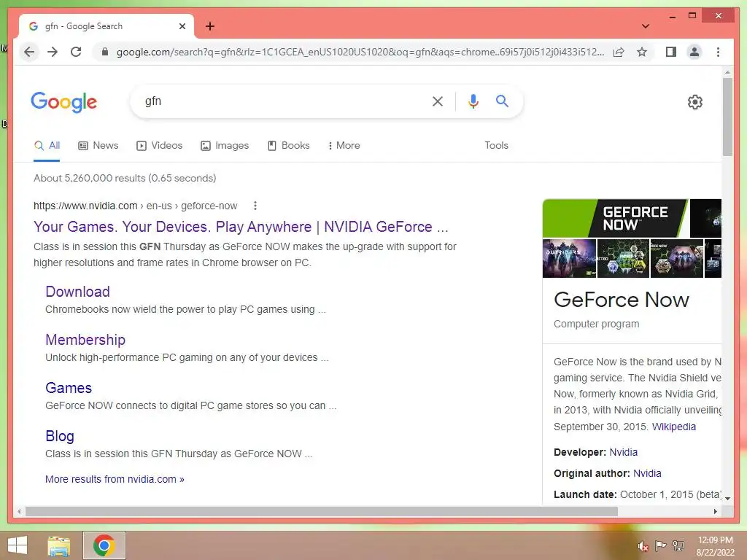Open Chrome's side panel
Screen dimensions: 747x560
click(x=671, y=52)
